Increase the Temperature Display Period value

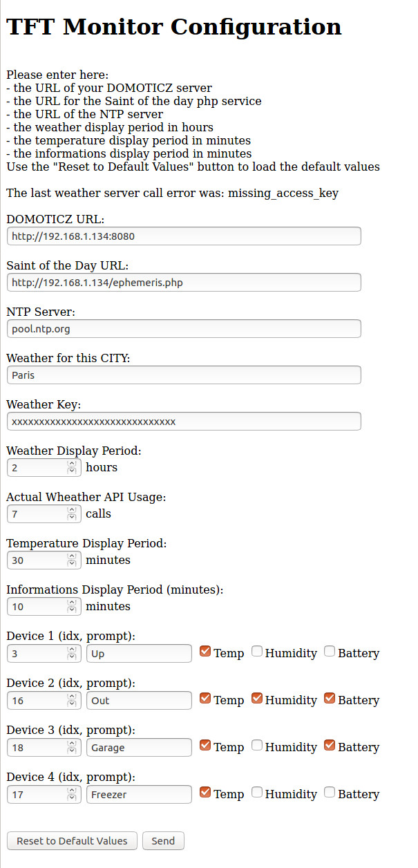pos(72,556)
